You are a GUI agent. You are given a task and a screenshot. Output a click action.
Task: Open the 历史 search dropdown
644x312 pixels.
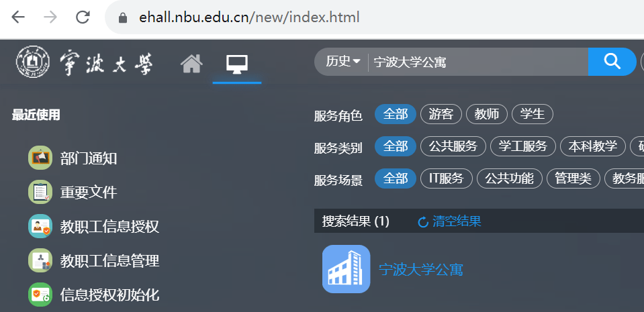(343, 62)
